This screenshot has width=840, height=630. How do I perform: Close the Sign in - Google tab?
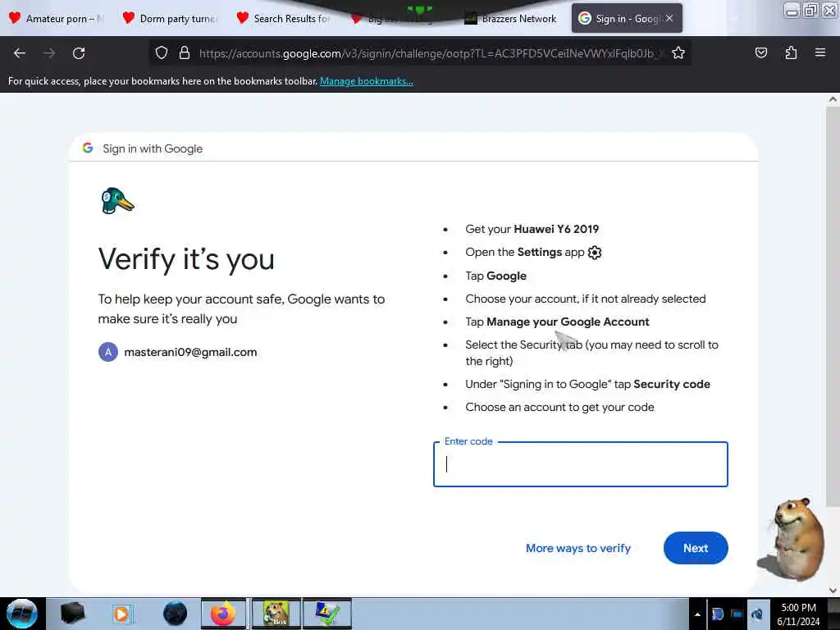pyautogui.click(x=669, y=18)
